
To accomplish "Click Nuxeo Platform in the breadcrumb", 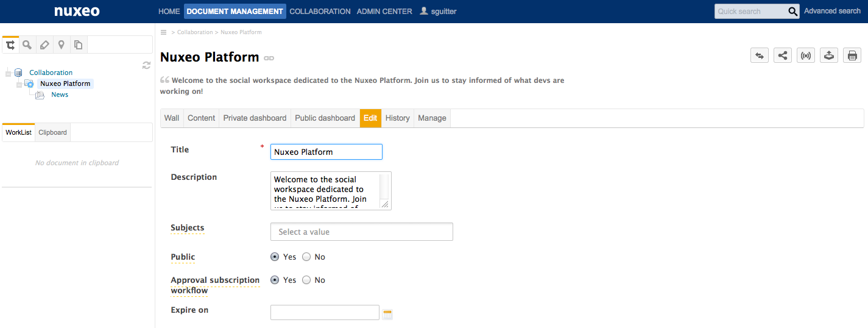I will [241, 32].
